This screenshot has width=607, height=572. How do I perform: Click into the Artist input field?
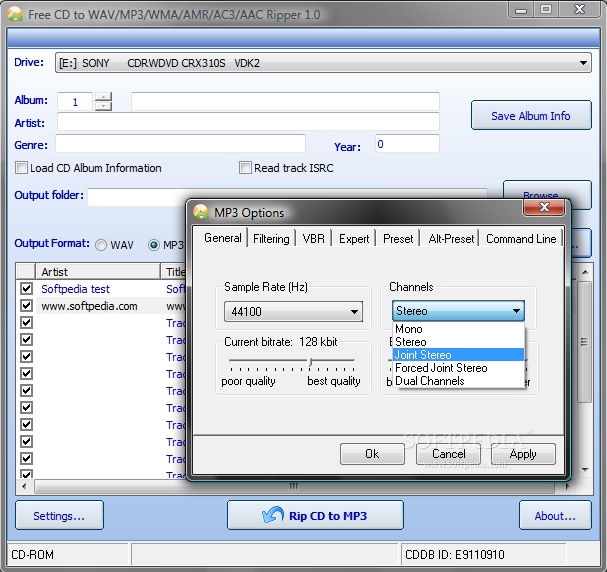coord(248,122)
